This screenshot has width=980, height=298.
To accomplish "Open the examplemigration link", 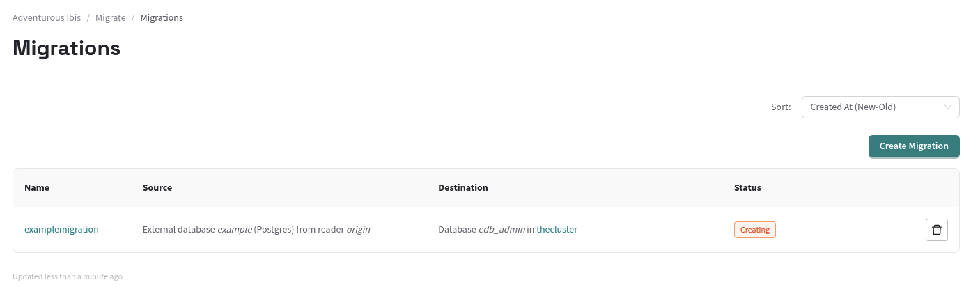I will pos(61,229).
